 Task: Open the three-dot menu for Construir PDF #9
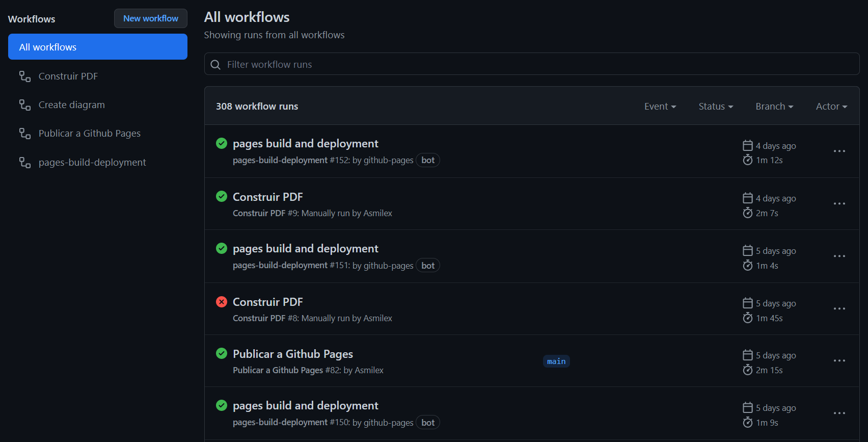click(839, 203)
